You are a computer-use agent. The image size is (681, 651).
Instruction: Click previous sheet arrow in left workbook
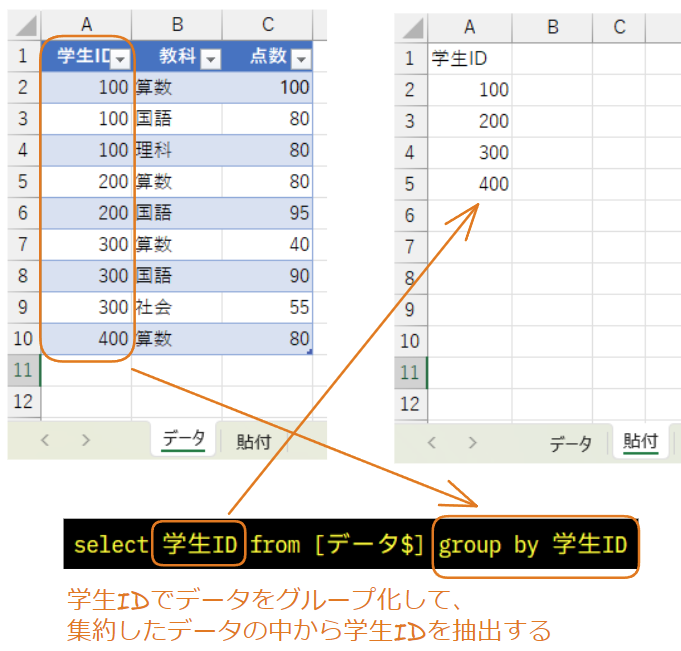tap(45, 440)
